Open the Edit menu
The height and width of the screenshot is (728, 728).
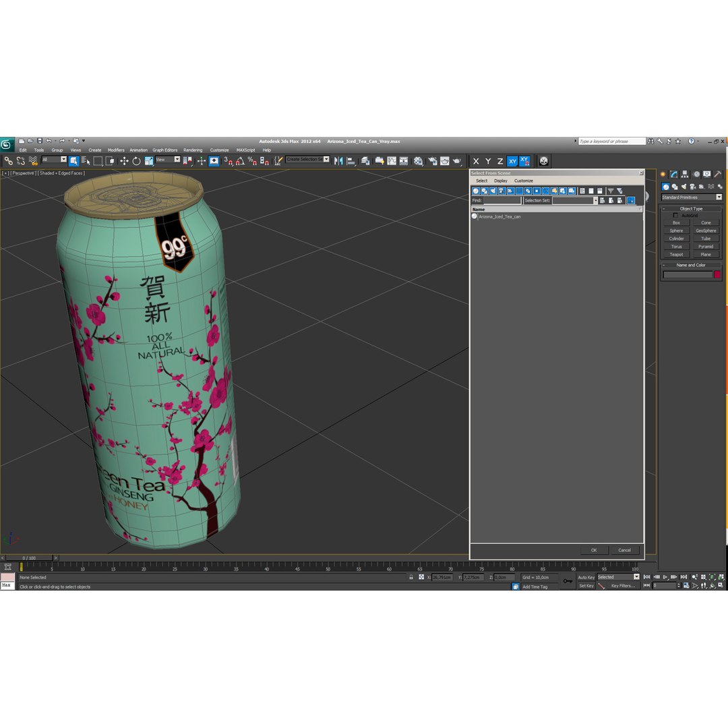coord(23,150)
